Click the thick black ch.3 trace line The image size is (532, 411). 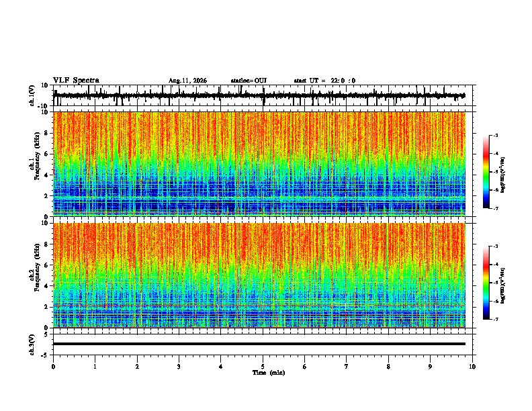(x=259, y=344)
